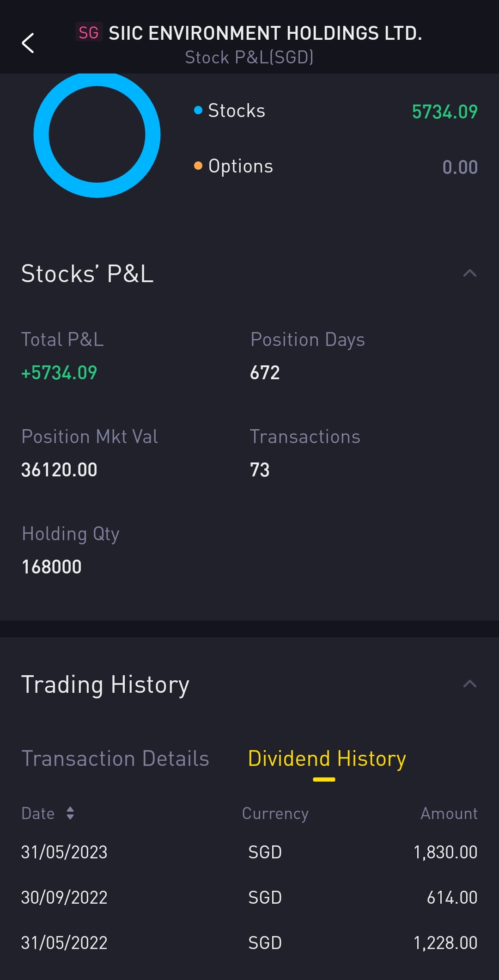Click the SG market badge icon
499x980 pixels.
(x=89, y=33)
